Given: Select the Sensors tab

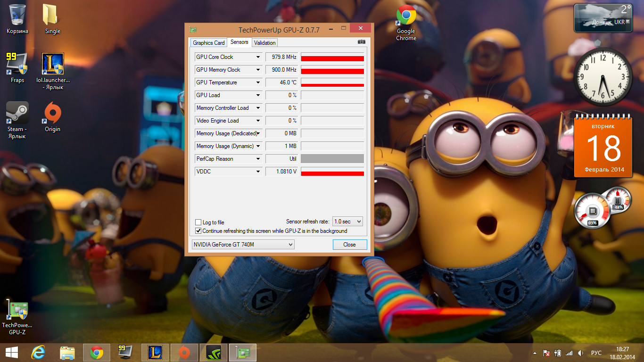Looking at the screenshot, I should pyautogui.click(x=239, y=42).
